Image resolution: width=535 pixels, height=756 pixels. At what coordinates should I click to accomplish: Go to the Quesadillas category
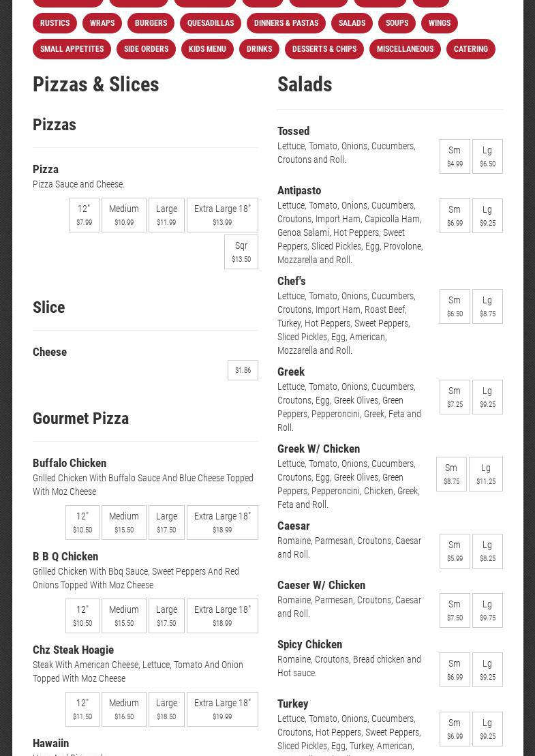[x=211, y=23]
